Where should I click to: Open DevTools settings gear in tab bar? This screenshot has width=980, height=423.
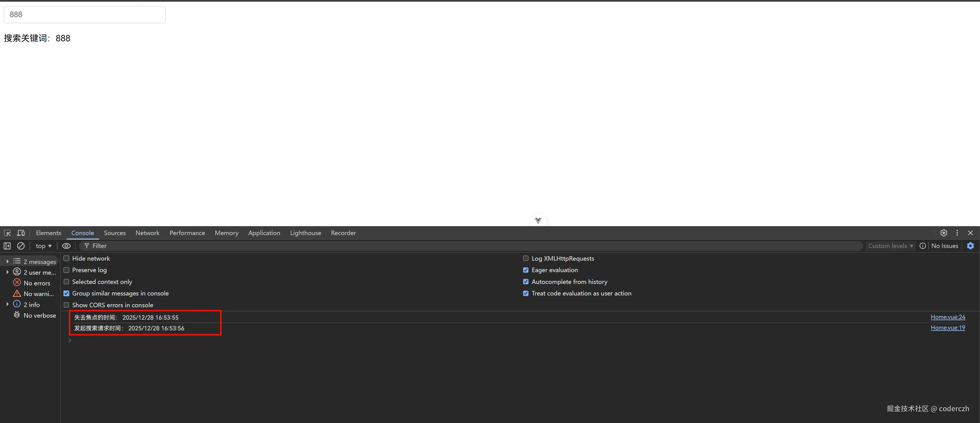click(x=944, y=233)
